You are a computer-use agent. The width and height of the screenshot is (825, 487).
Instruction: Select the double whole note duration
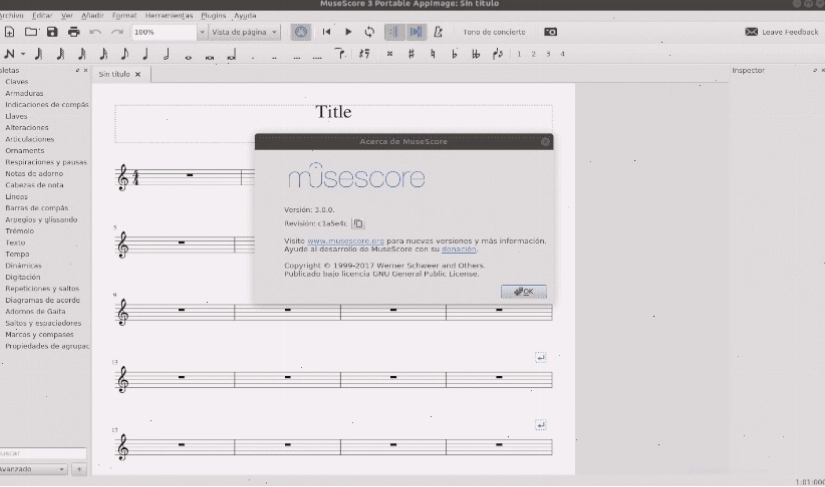[210, 56]
